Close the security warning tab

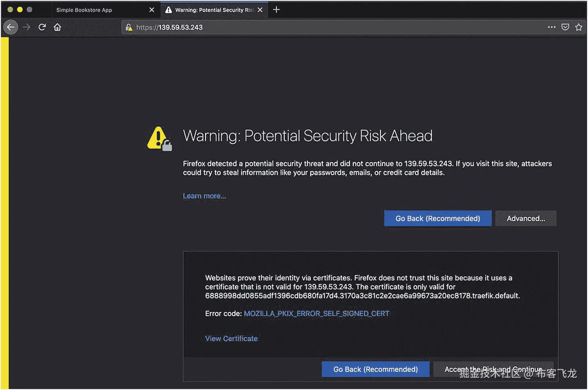tap(260, 10)
